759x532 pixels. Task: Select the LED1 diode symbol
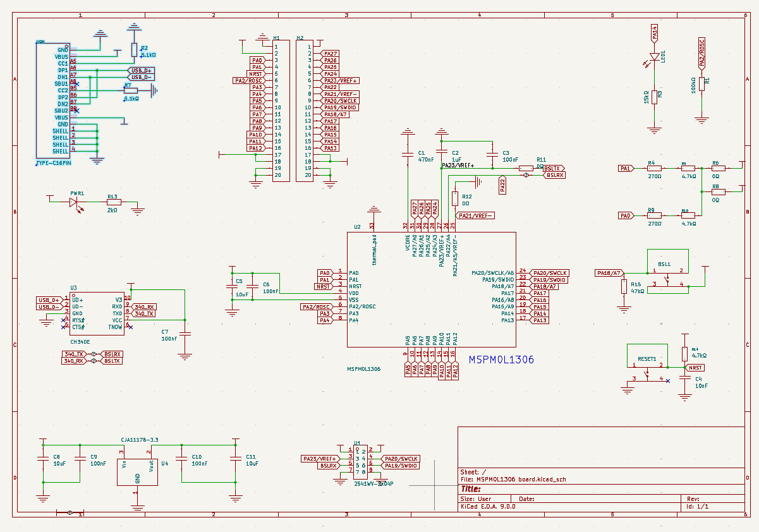[x=653, y=56]
